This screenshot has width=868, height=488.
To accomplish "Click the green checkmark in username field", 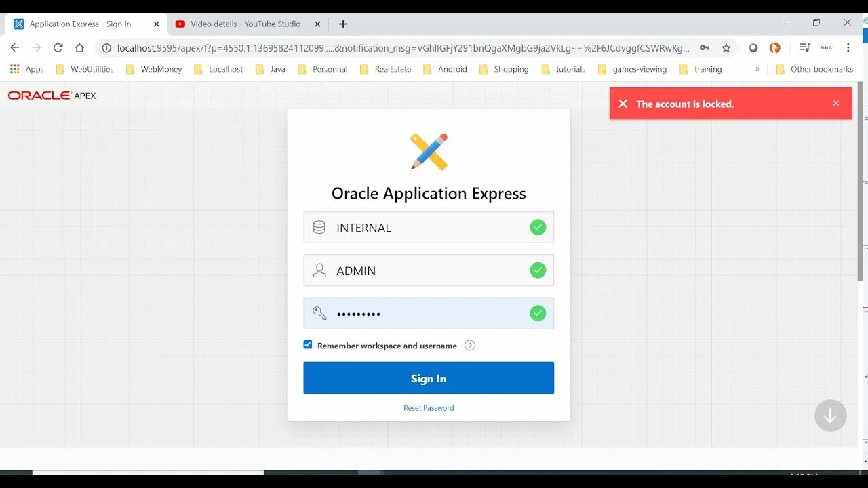I will pos(538,270).
